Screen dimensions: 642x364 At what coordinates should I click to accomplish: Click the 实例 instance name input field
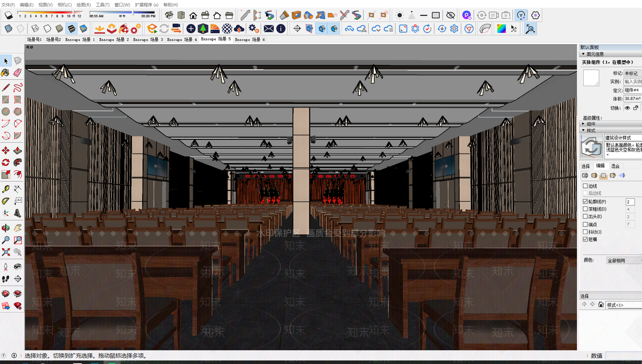[x=633, y=82]
